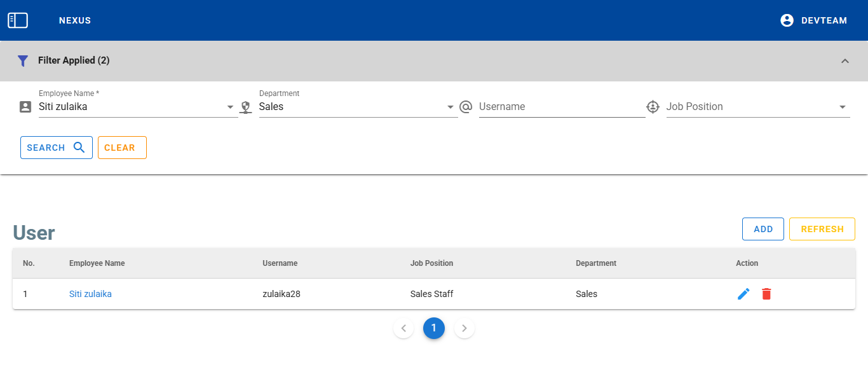
Task: Click the username at-sign icon
Action: [x=466, y=107]
